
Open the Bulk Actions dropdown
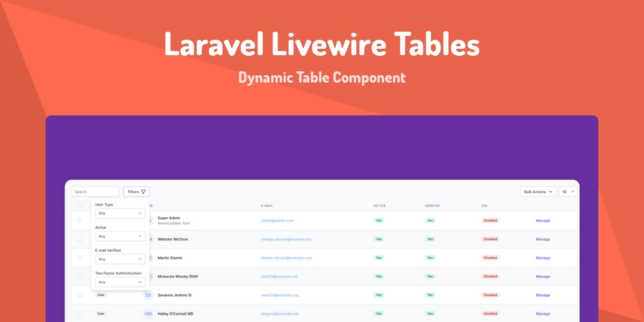[x=538, y=191]
